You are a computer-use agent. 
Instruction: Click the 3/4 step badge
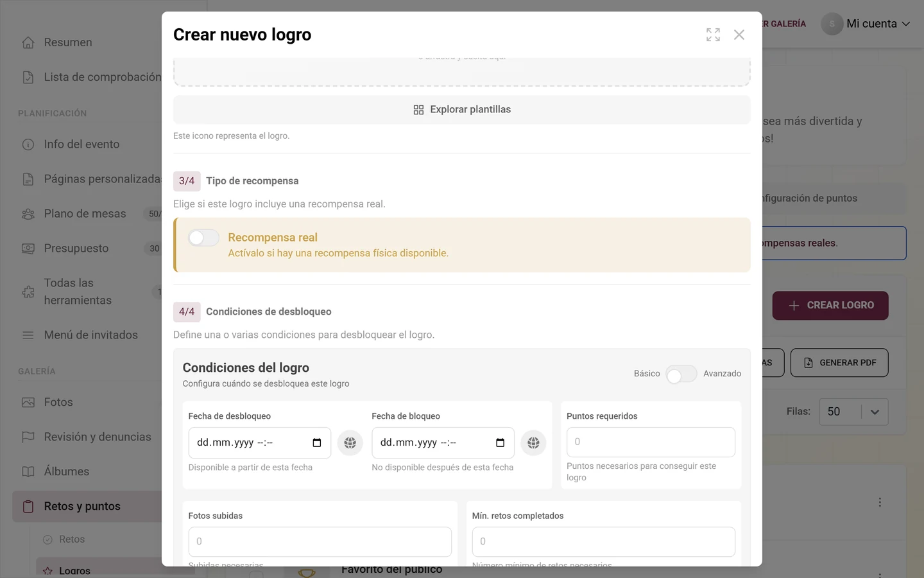(x=187, y=181)
